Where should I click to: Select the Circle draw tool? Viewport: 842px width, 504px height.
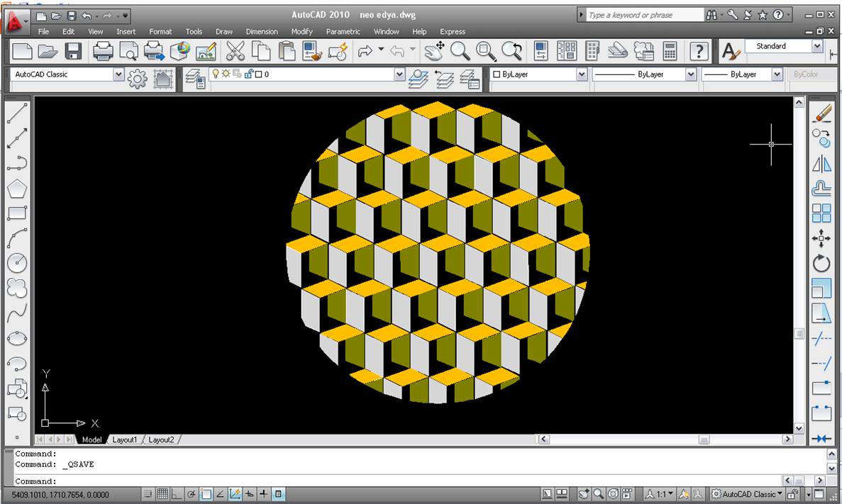(x=16, y=262)
